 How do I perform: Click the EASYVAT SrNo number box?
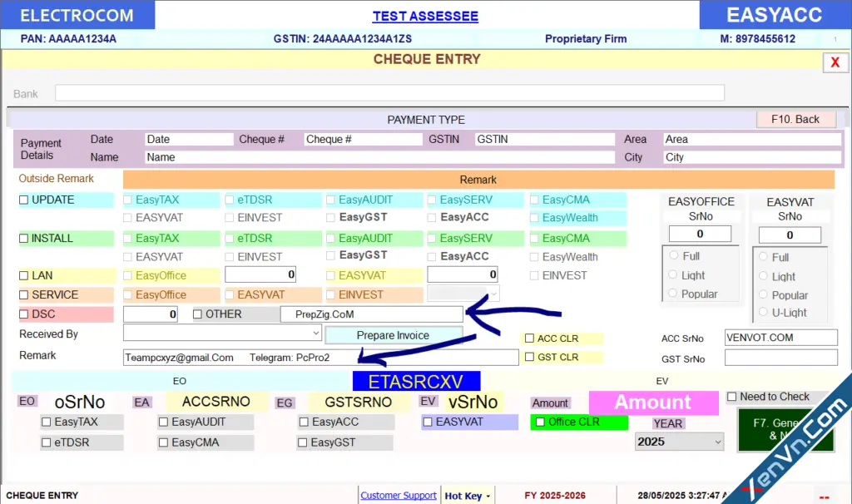tap(790, 235)
